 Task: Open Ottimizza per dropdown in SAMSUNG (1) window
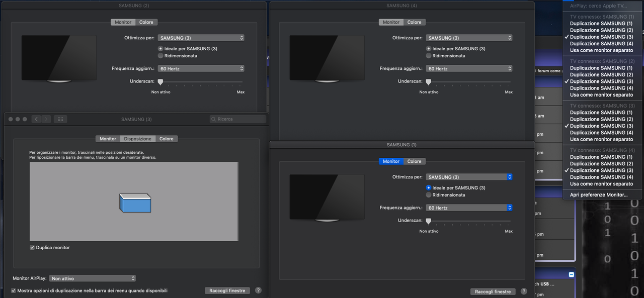click(469, 177)
